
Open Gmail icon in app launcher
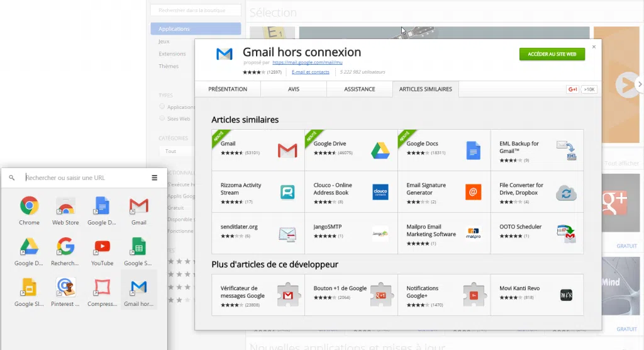[x=138, y=211]
